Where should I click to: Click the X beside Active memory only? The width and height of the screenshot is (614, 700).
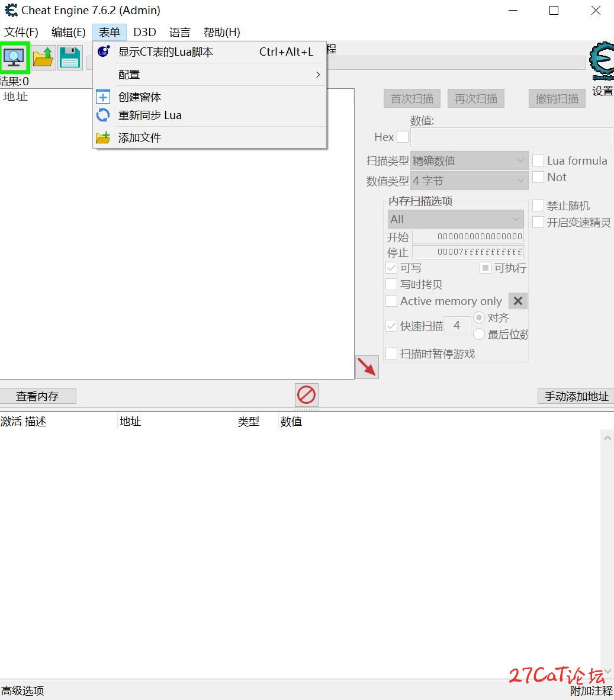point(518,301)
